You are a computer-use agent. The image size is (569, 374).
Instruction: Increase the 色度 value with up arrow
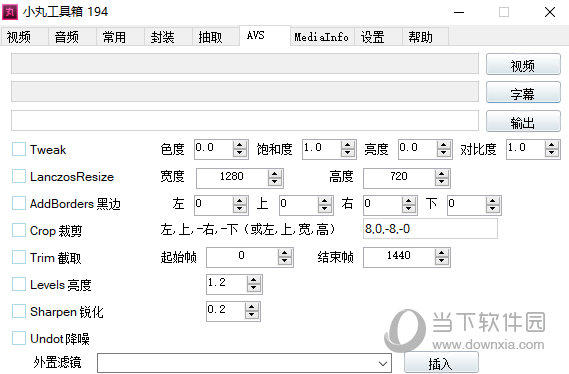pyautogui.click(x=240, y=145)
